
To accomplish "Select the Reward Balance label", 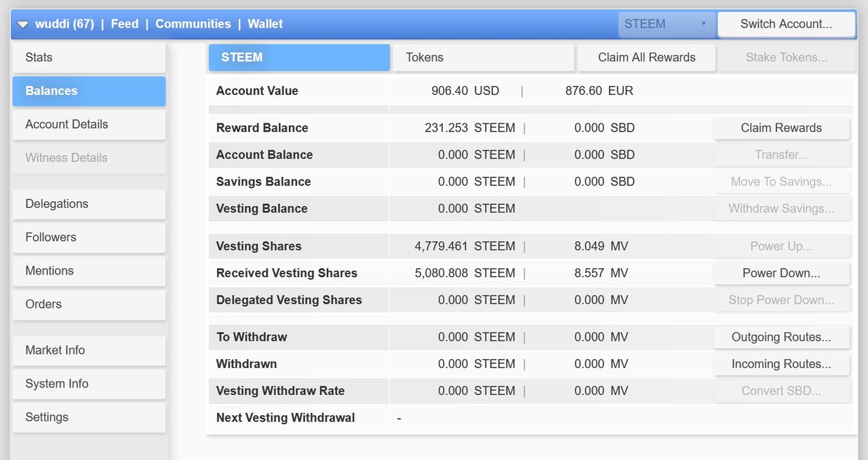I will (x=262, y=128).
